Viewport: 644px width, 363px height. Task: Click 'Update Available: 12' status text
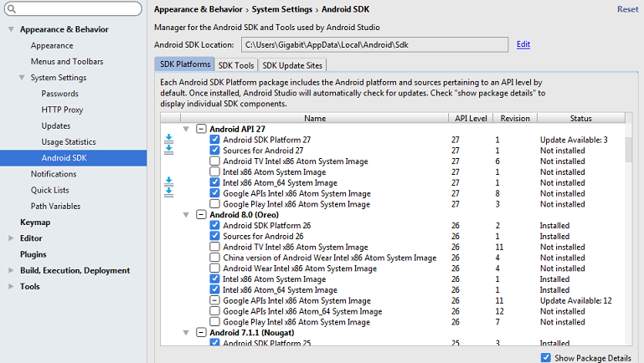coord(576,300)
